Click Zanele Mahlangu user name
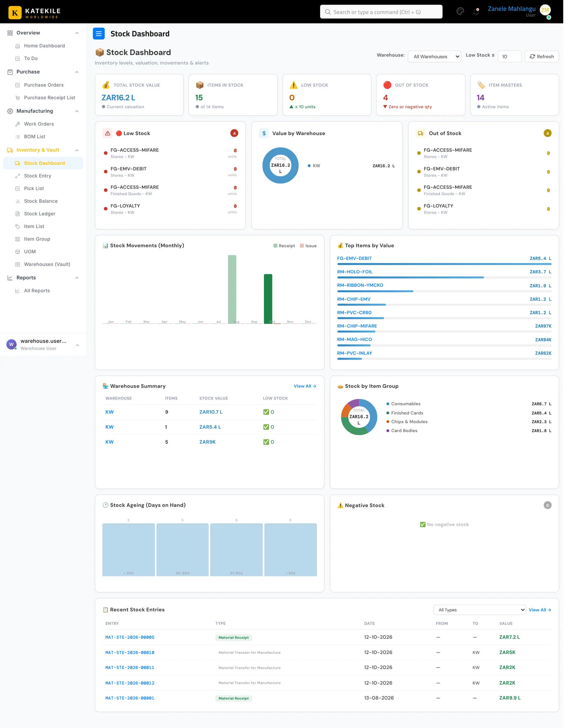This screenshot has height=728, width=569. click(511, 9)
